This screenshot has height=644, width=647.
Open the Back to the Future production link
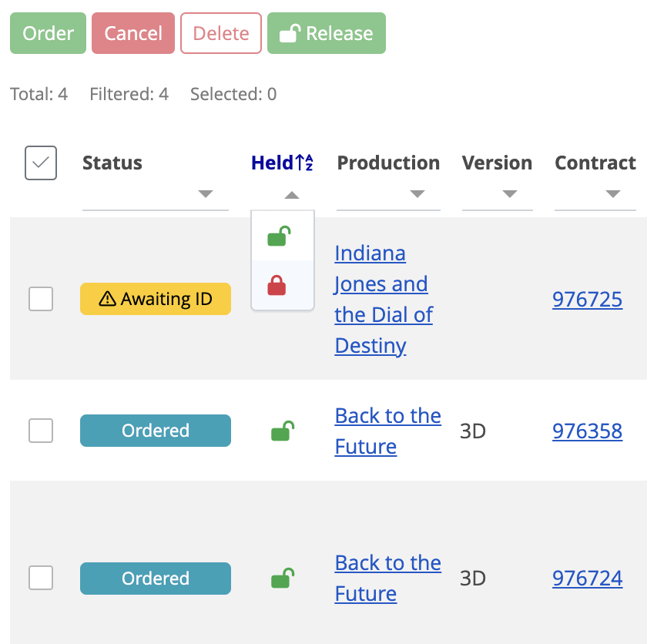coord(387,431)
